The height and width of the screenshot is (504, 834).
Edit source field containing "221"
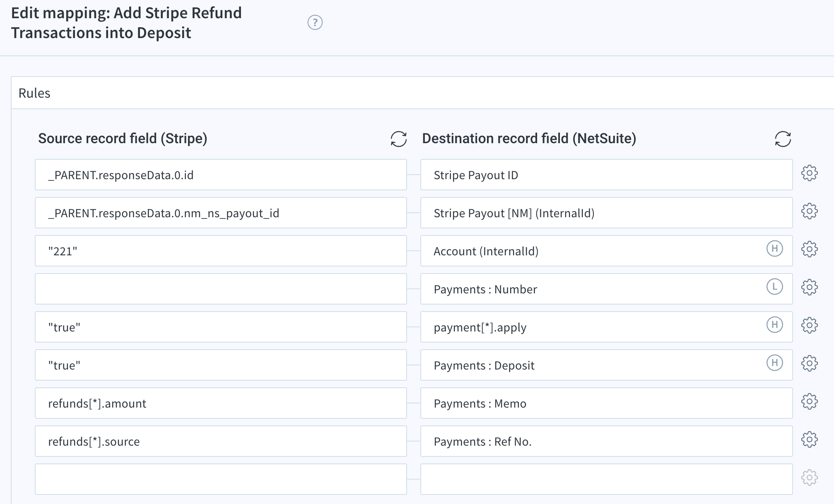(221, 251)
